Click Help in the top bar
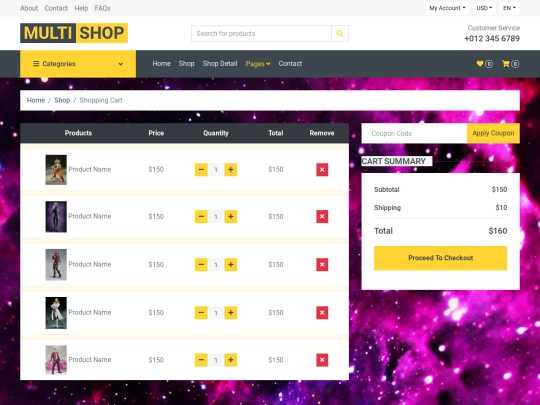 coord(81,8)
